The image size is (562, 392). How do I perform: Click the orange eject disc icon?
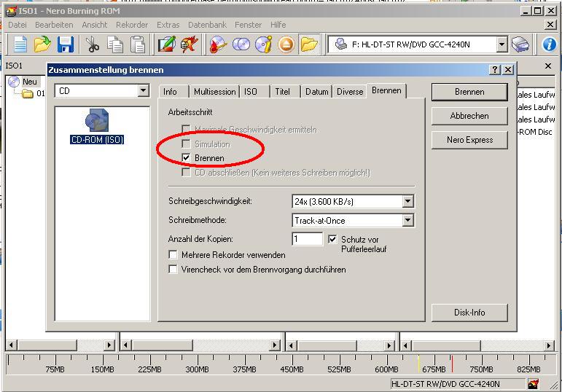[x=286, y=44]
